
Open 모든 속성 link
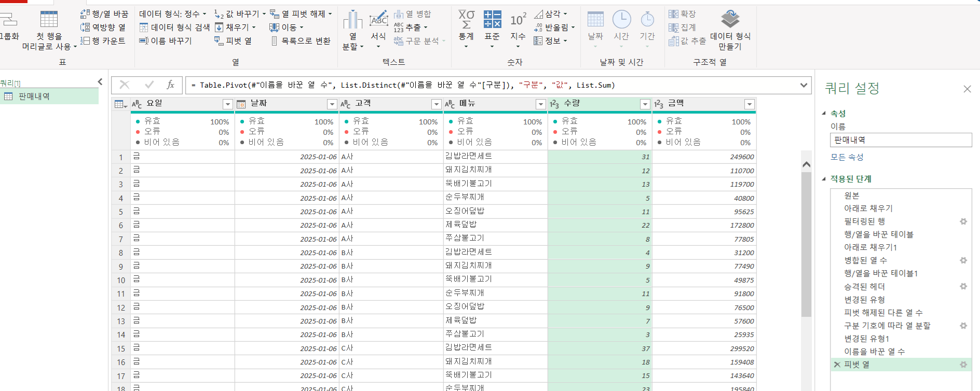point(847,157)
